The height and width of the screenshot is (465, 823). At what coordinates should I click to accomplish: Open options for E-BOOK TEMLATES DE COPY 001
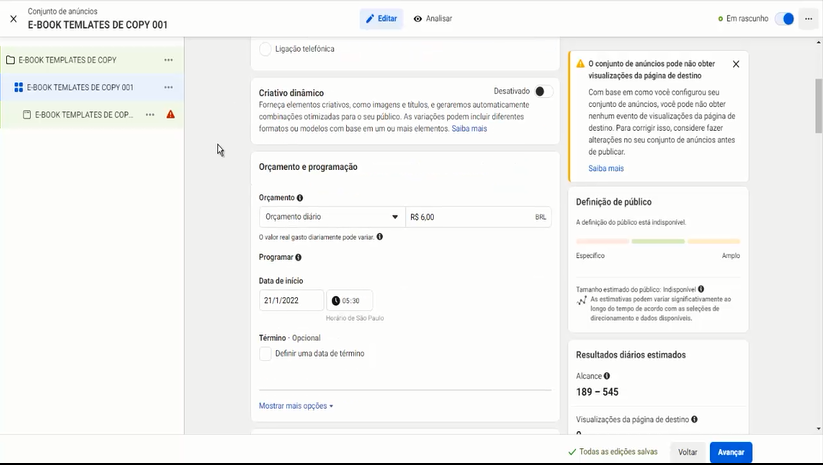coord(168,87)
